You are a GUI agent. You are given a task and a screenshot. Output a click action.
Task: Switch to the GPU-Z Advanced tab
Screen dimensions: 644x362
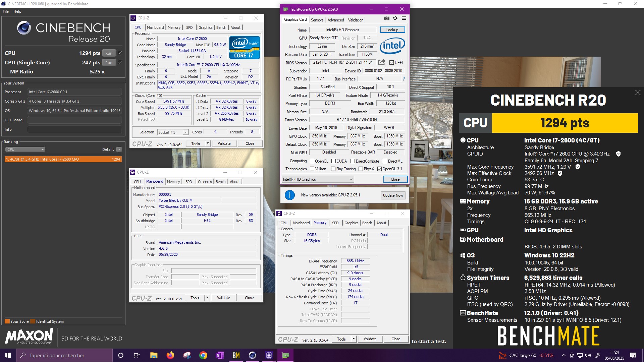[336, 20]
